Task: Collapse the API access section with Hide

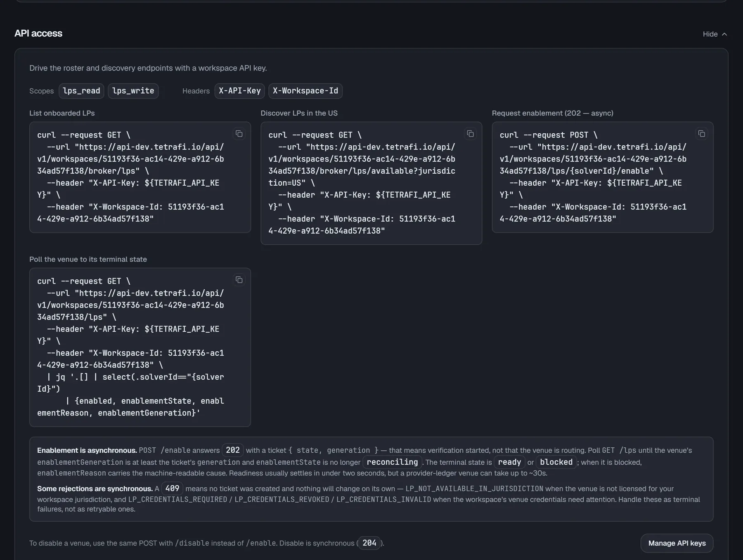Action: pos(715,34)
